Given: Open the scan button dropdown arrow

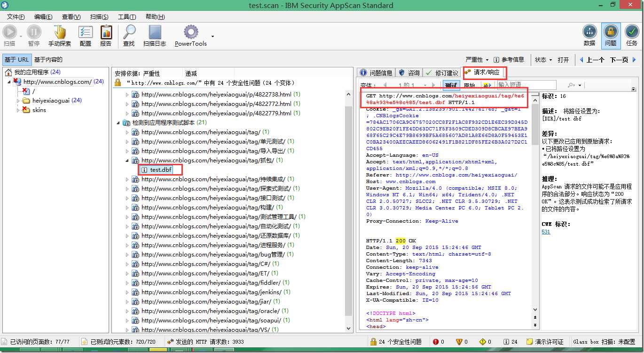Looking at the screenshot, I should [x=20, y=36].
